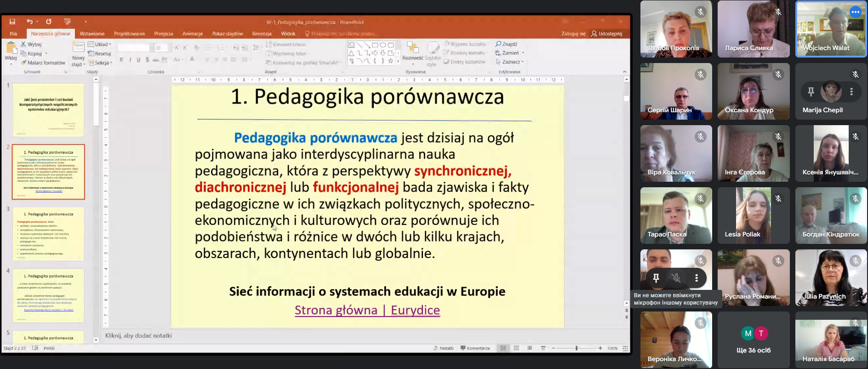Select the oval shape in shapes gallery
The width and height of the screenshot is (868, 369).
tap(383, 45)
